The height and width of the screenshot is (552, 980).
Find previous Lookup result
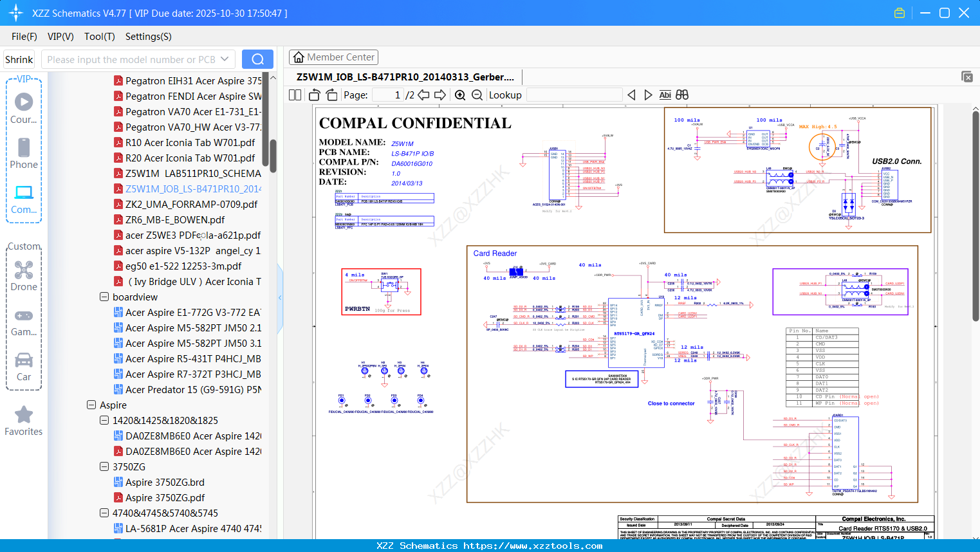point(631,95)
